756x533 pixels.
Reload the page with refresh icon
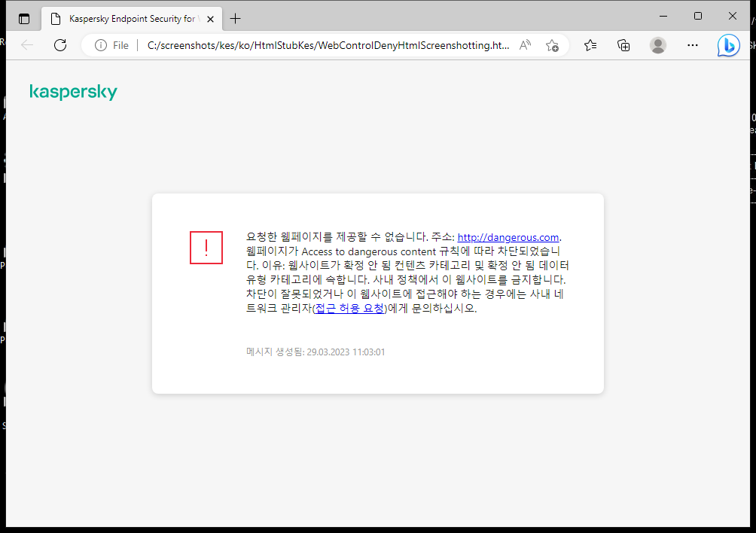coord(60,45)
